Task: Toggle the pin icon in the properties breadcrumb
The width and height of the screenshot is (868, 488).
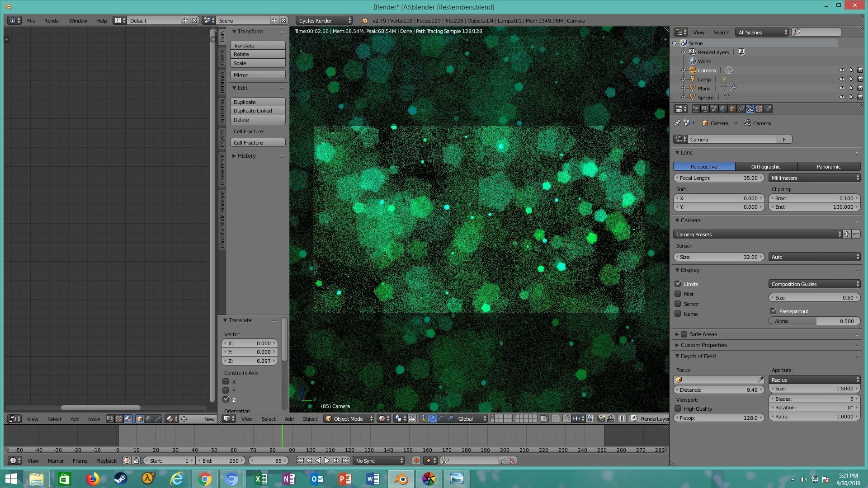Action: [x=677, y=123]
